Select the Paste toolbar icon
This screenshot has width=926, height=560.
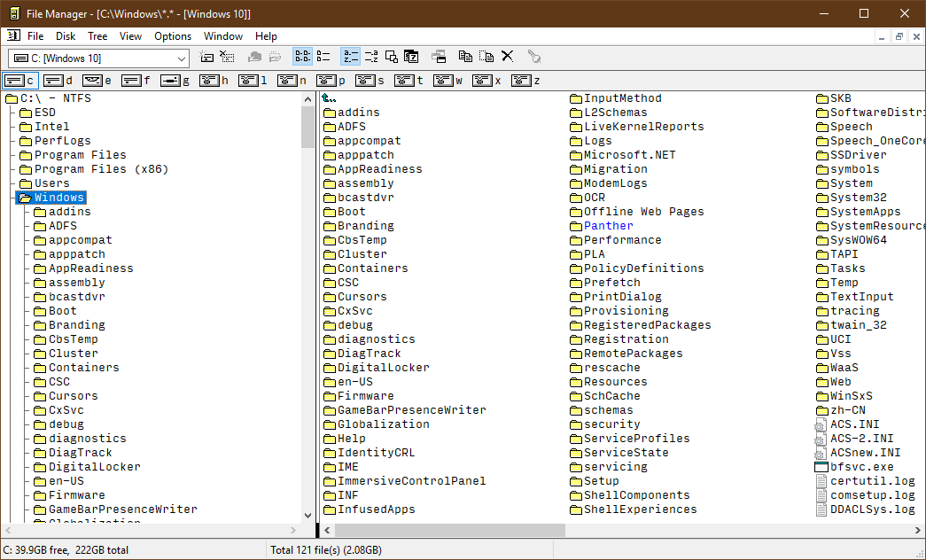(486, 56)
